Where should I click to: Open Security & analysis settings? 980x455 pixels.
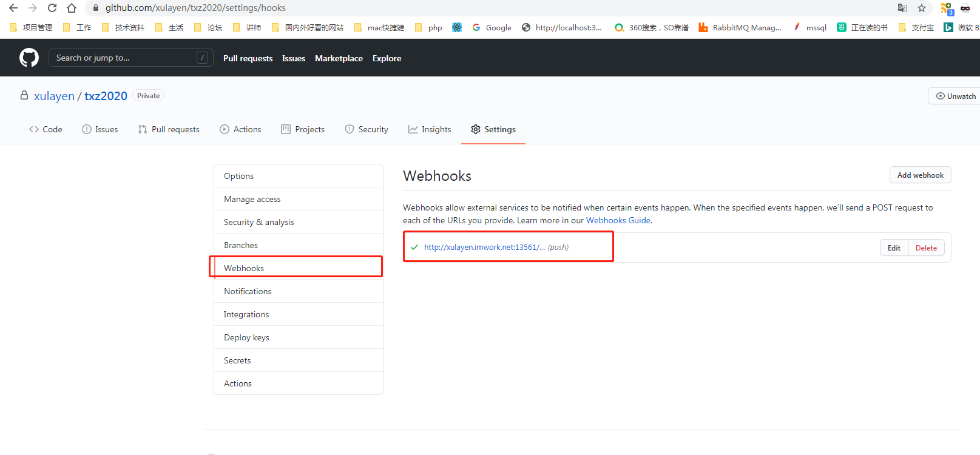click(299, 222)
